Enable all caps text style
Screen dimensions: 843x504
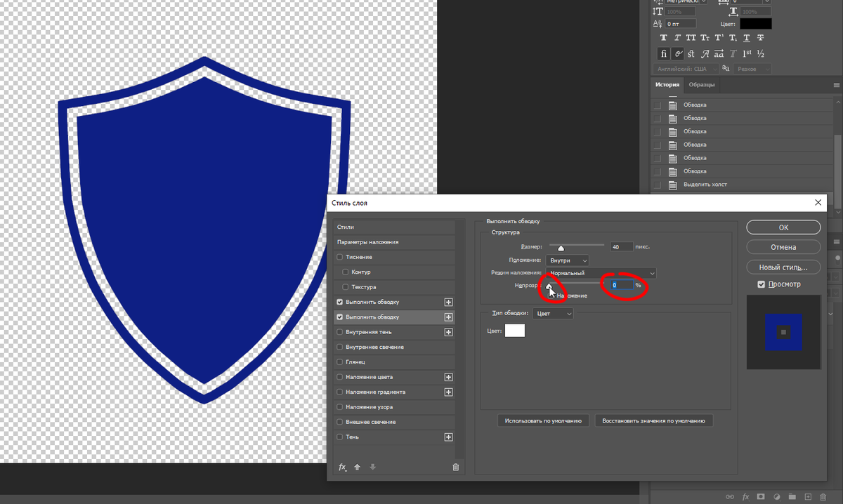click(x=691, y=37)
